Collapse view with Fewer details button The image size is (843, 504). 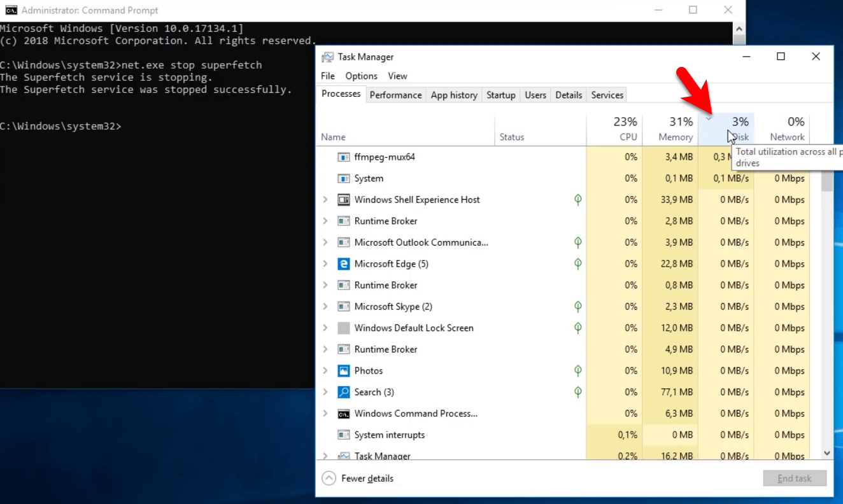coord(358,479)
